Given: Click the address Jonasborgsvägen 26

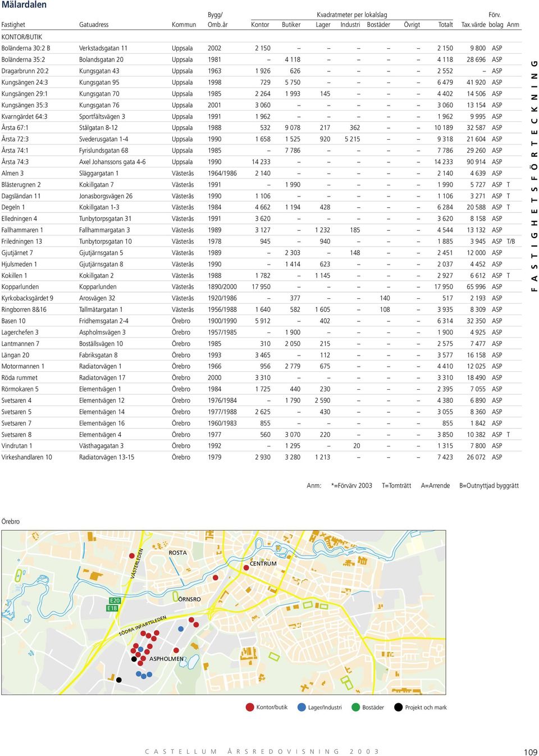Looking at the screenshot, I should pos(106,196).
